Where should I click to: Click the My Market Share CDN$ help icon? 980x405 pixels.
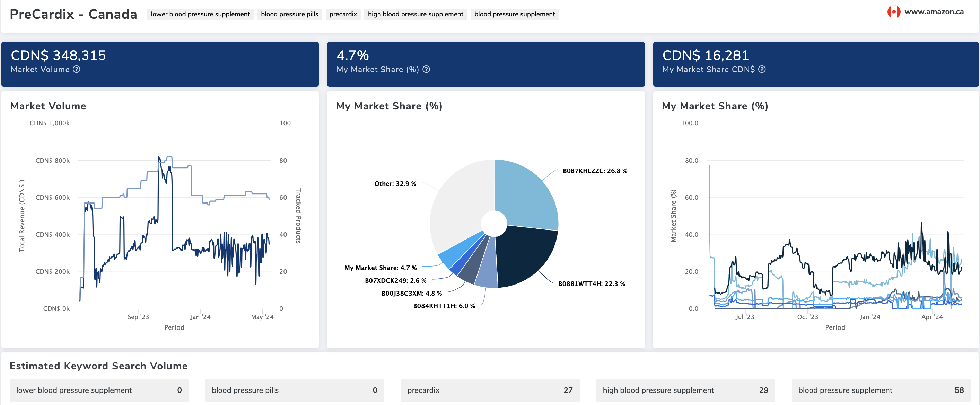click(x=762, y=69)
